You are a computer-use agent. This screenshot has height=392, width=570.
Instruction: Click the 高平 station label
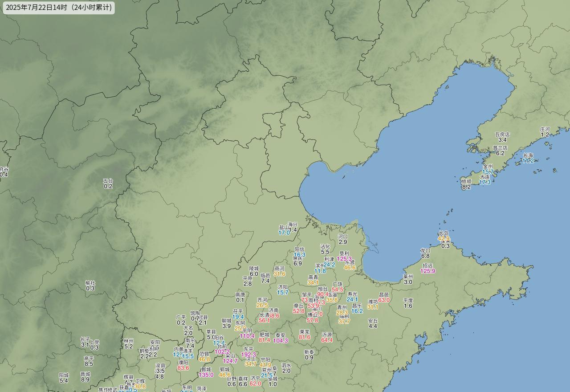tap(89, 358)
